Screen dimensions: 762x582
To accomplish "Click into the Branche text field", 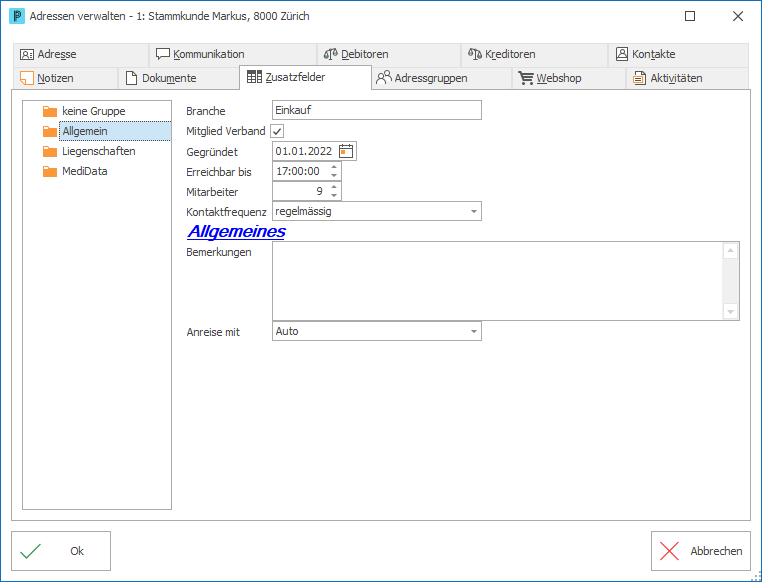I will (x=377, y=110).
